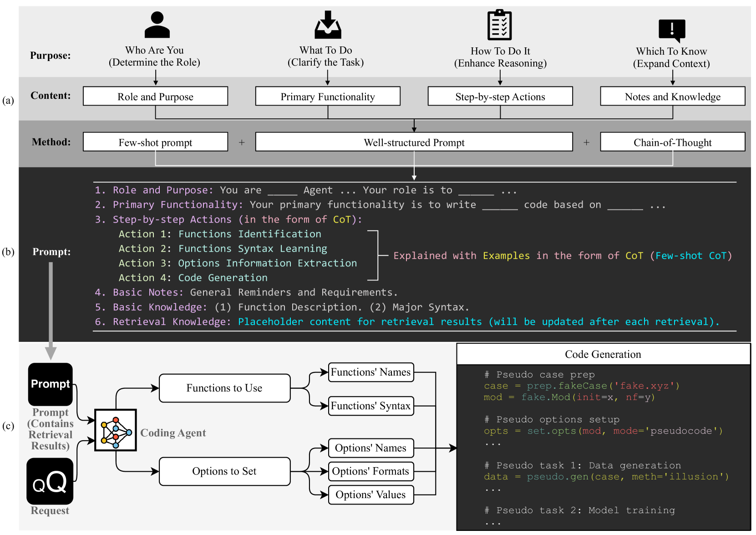Click the Step-by-step Actions box

click(500, 97)
